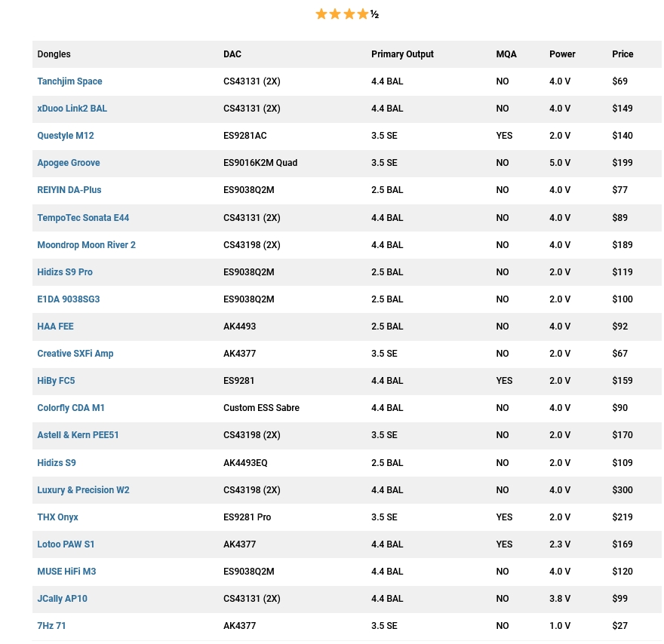Open the Luxury & Precision W2 link

pyautogui.click(x=83, y=490)
